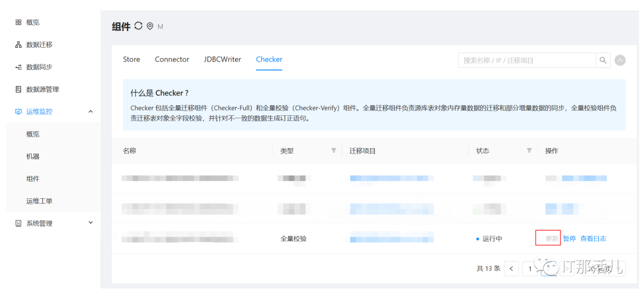The image size is (644, 295).
Task: Select the Checker tab
Action: click(x=269, y=59)
